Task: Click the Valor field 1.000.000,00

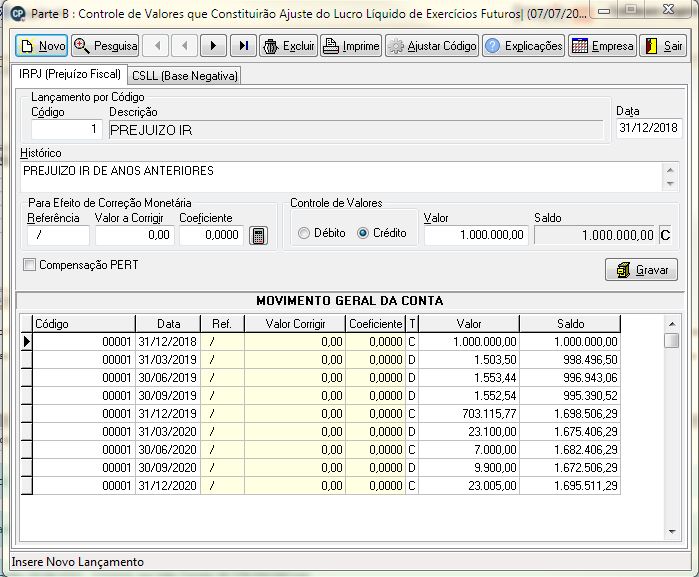Action: pos(476,235)
